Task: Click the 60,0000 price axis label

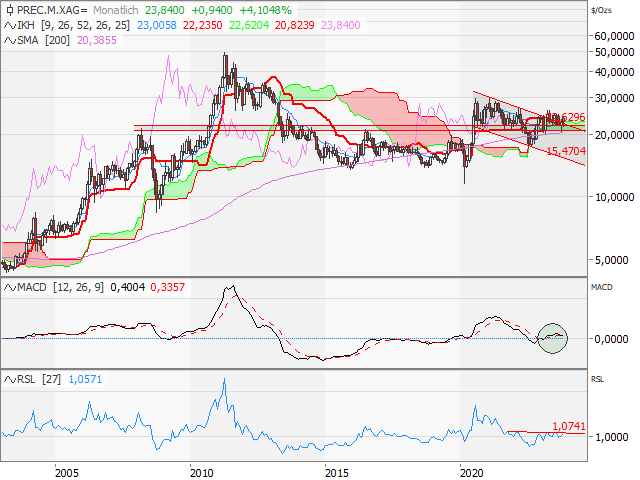Action: 614,36
